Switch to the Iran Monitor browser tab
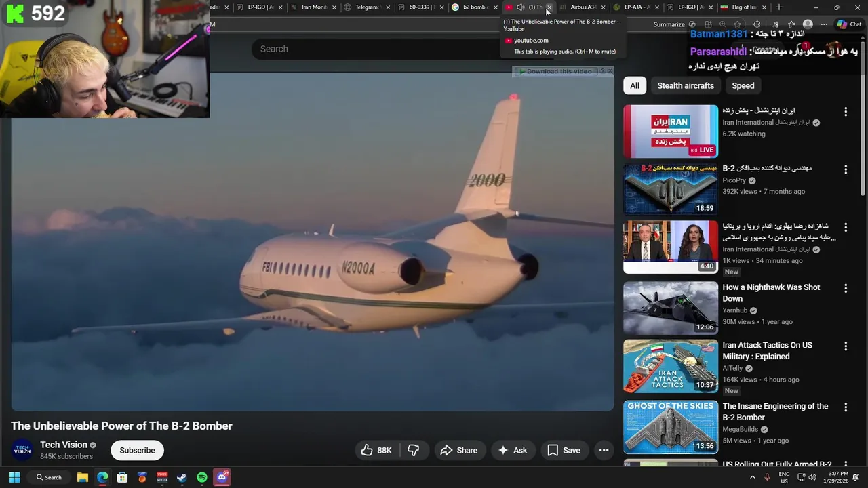This screenshot has height=488, width=868. (313, 7)
